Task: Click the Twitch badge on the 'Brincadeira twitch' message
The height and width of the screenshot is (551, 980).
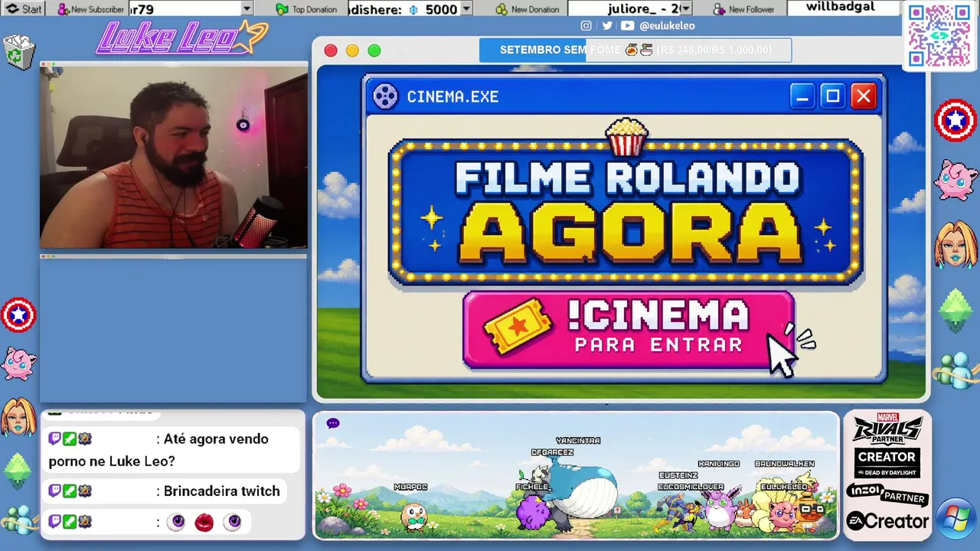Action: [x=55, y=491]
